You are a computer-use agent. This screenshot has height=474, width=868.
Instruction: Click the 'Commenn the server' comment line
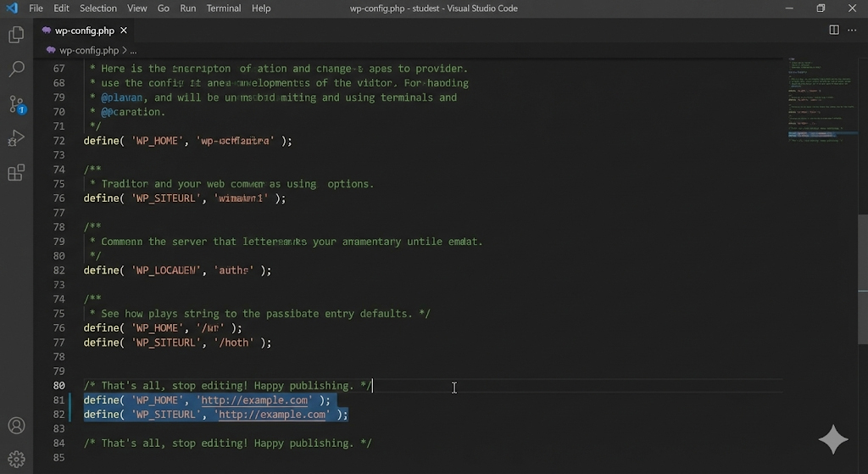286,242
